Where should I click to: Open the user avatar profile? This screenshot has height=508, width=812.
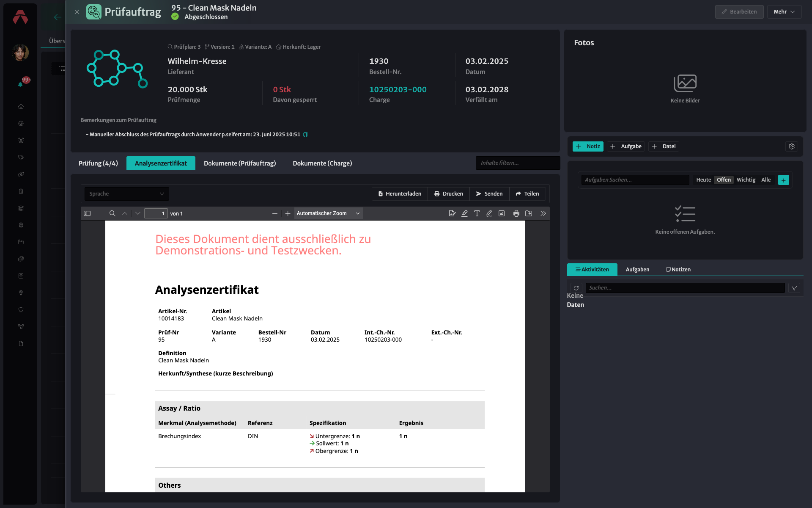coord(20,52)
